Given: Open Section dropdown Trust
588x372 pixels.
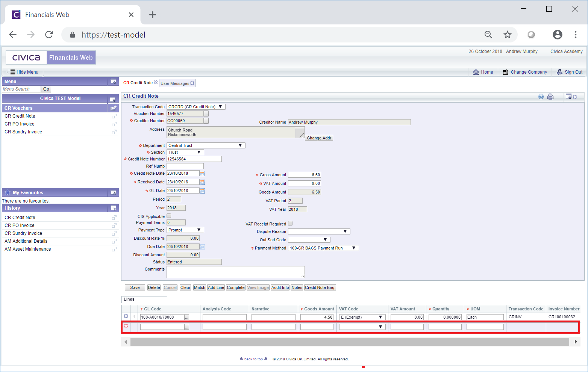Looking at the screenshot, I should [185, 152].
